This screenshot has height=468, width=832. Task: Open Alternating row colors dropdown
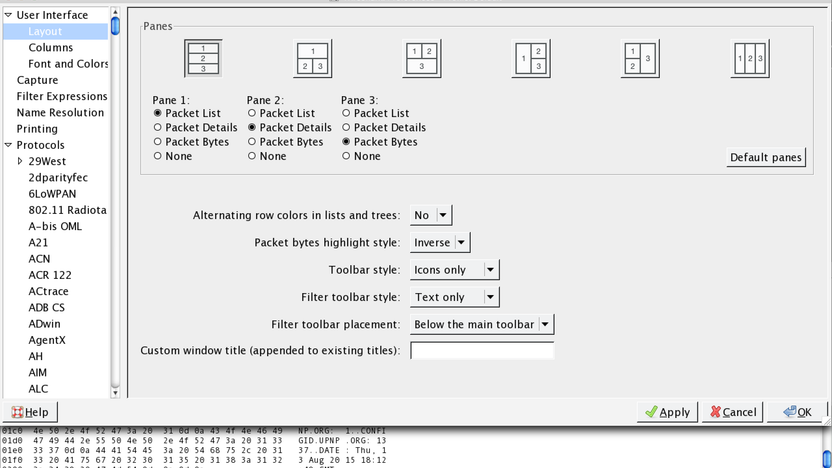(431, 215)
